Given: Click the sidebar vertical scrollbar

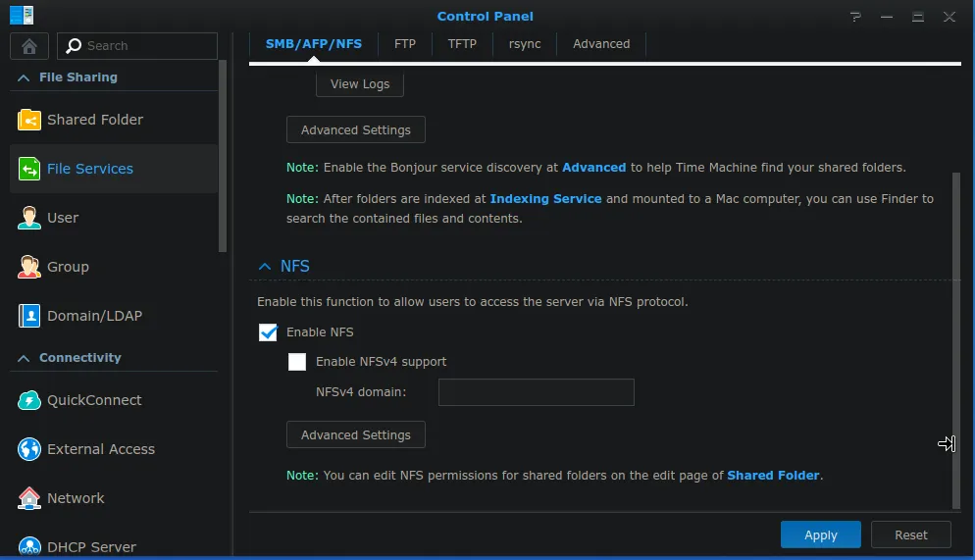Looking at the screenshot, I should click(x=223, y=156).
